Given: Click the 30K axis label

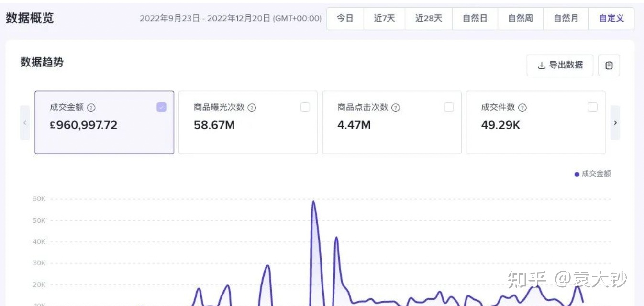Looking at the screenshot, I should click(39, 263).
